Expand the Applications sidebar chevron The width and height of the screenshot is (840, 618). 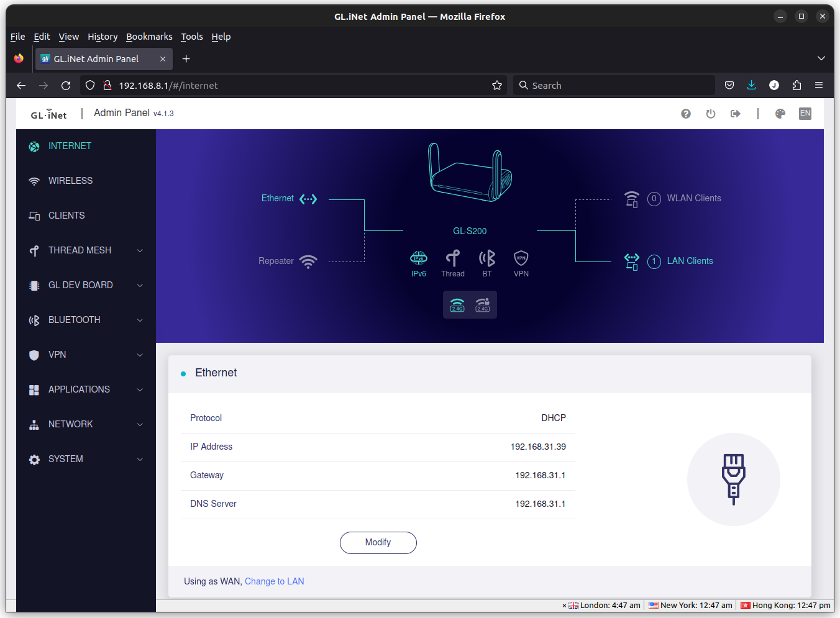pos(140,389)
